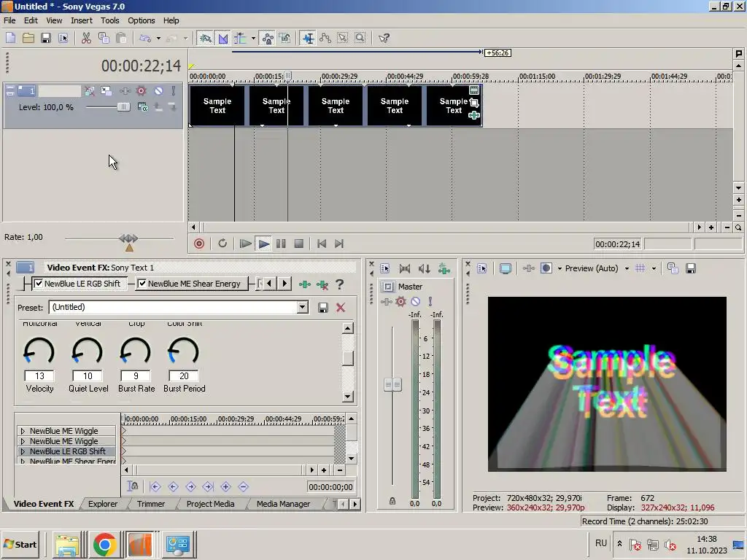Create a new project with New icon
747x560 pixels.
10,38
